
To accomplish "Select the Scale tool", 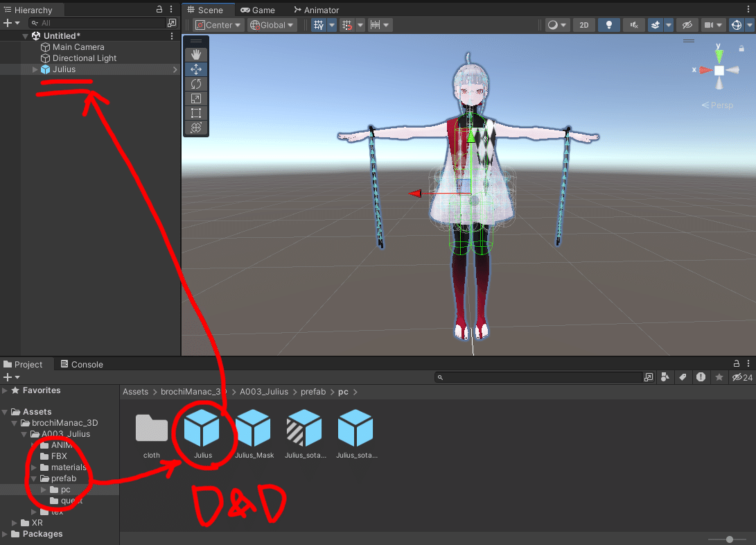I will tap(195, 98).
